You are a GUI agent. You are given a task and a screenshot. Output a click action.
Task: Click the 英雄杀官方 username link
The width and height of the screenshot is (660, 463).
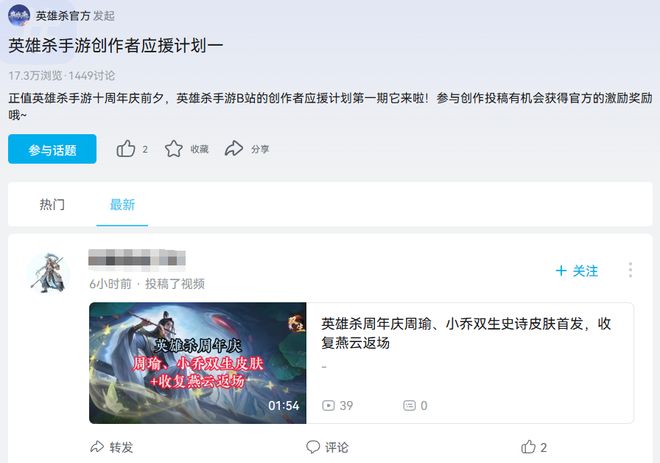point(63,16)
